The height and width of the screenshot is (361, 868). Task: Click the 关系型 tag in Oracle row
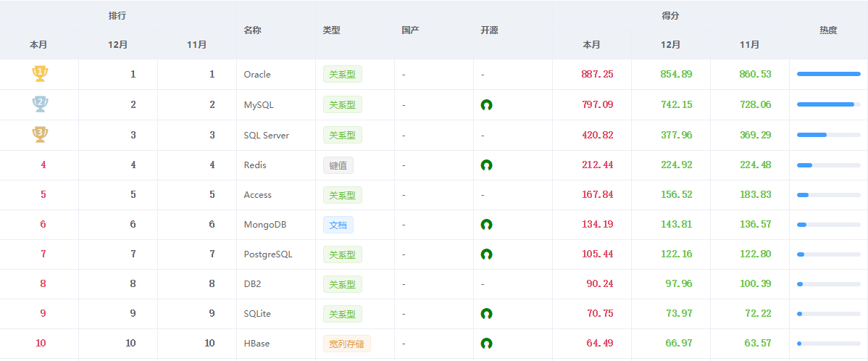[x=343, y=74]
